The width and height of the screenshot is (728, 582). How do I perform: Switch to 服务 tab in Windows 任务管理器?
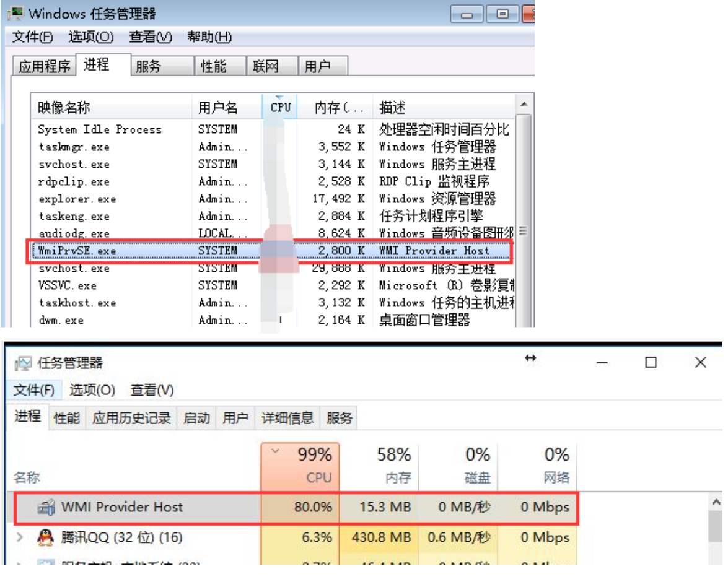pos(162,66)
